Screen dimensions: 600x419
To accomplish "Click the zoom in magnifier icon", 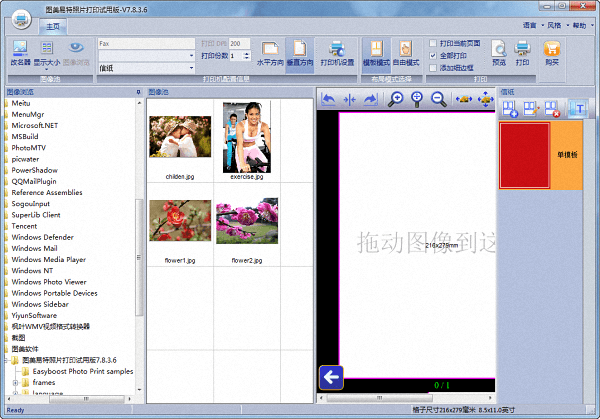I will 396,99.
